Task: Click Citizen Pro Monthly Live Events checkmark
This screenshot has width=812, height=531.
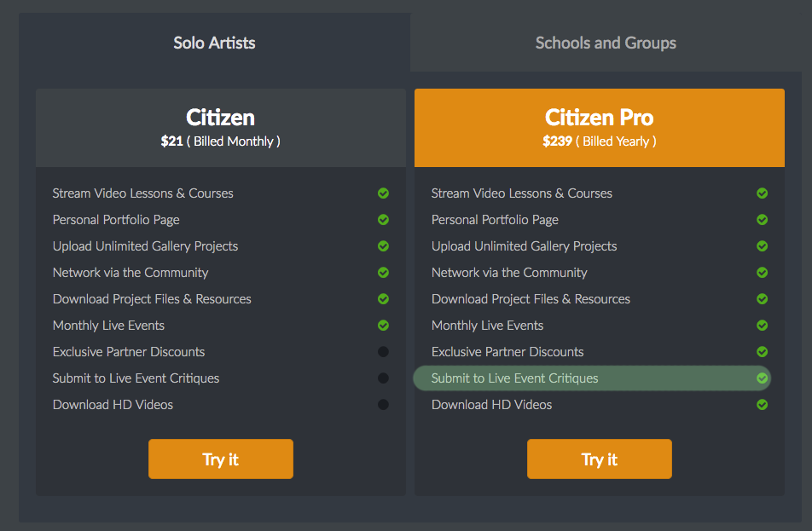Action: (x=763, y=325)
